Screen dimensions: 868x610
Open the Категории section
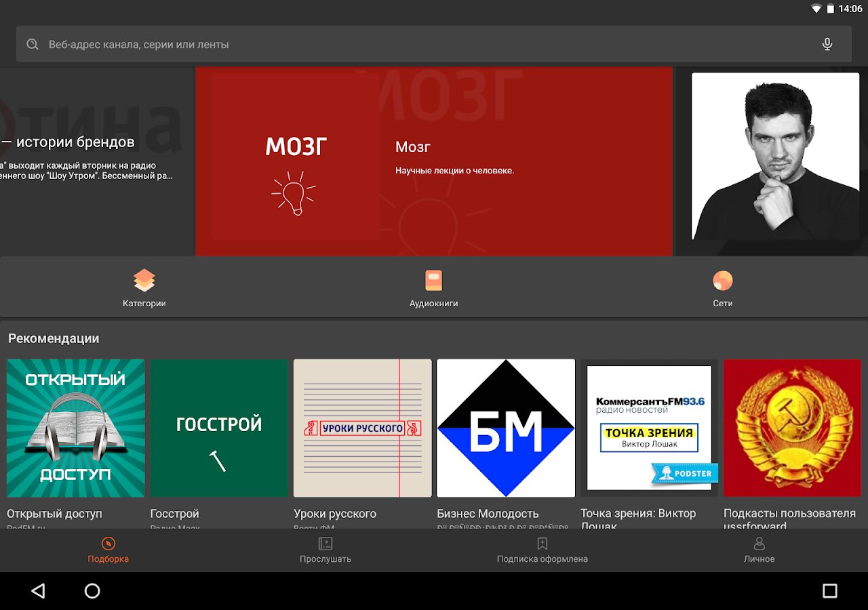[144, 287]
